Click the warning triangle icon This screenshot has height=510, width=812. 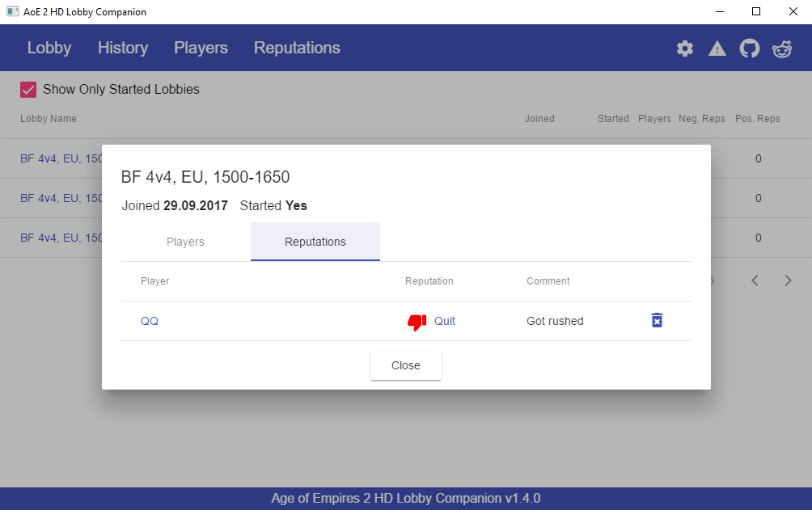[717, 48]
